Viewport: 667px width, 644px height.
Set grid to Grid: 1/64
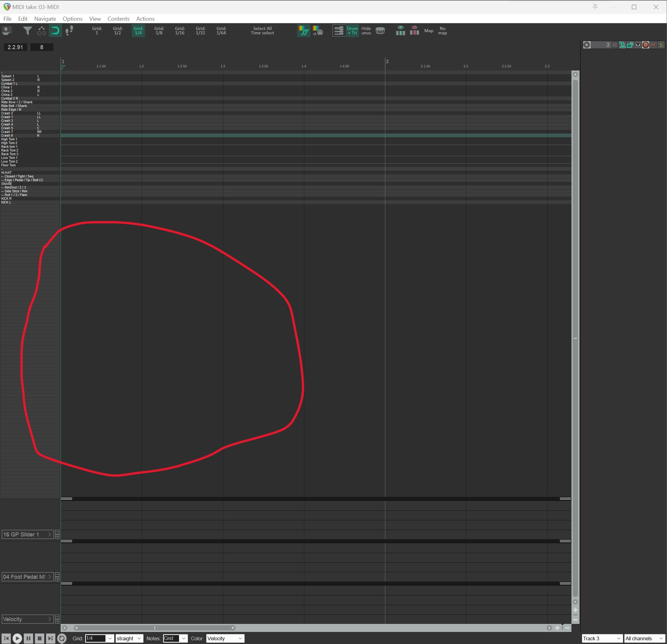(221, 31)
